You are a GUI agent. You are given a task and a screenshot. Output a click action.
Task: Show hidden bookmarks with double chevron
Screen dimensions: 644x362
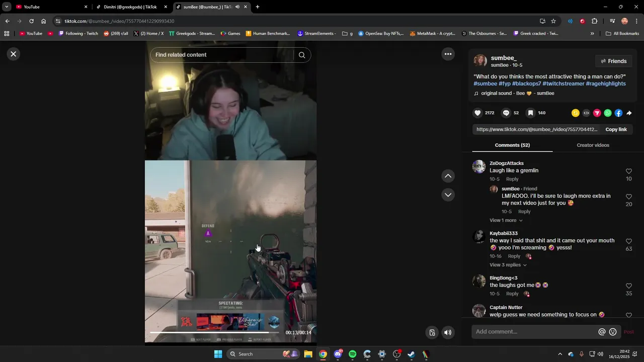click(x=592, y=34)
